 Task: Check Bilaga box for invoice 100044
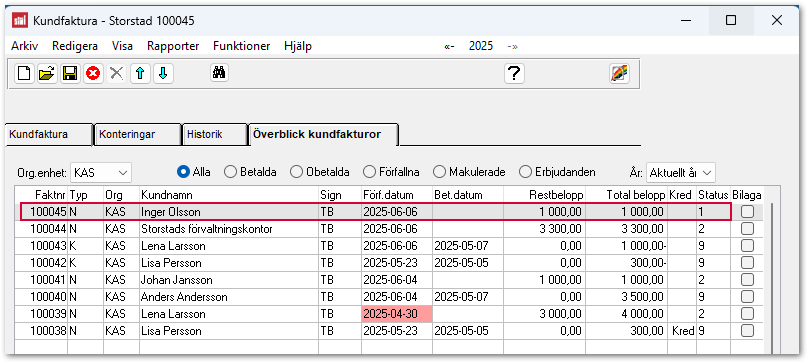coord(747,228)
